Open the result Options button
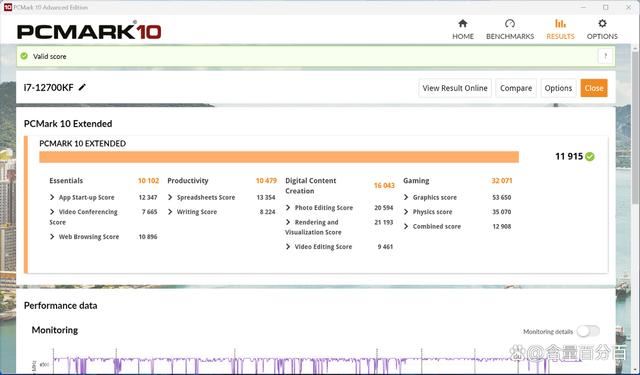Screen dimensions: 640x375 [x=558, y=88]
